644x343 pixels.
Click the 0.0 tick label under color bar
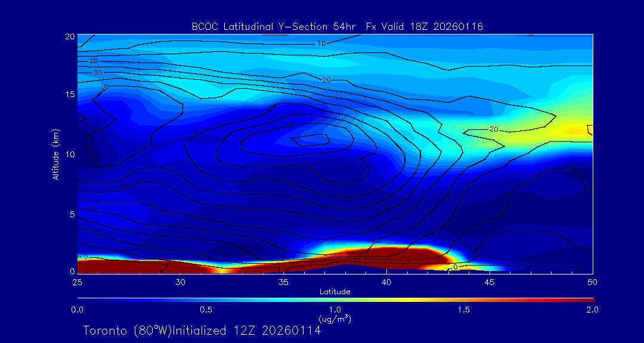pyautogui.click(x=77, y=310)
